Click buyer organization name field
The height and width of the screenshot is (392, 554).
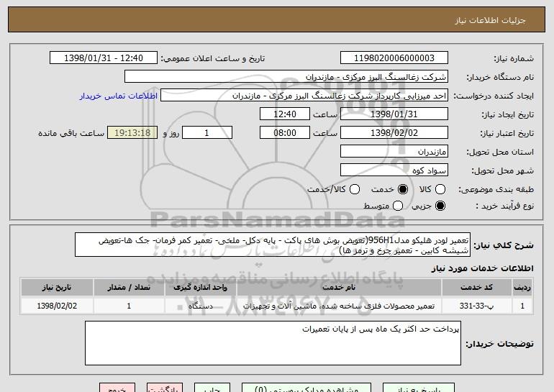click(286, 77)
